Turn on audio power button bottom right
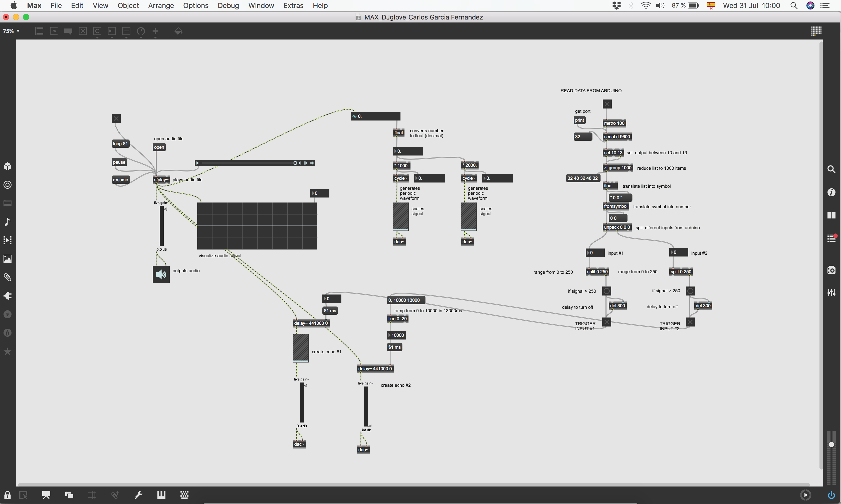 point(831,495)
